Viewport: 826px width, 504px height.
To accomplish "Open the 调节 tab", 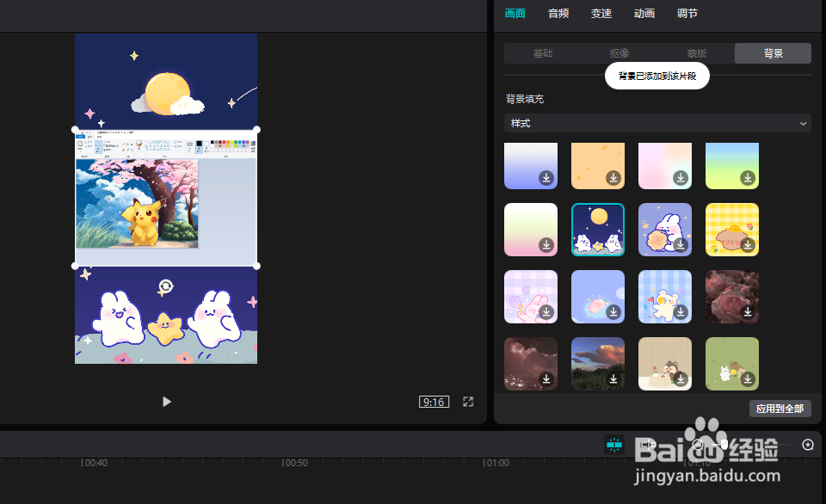I will 687,14.
